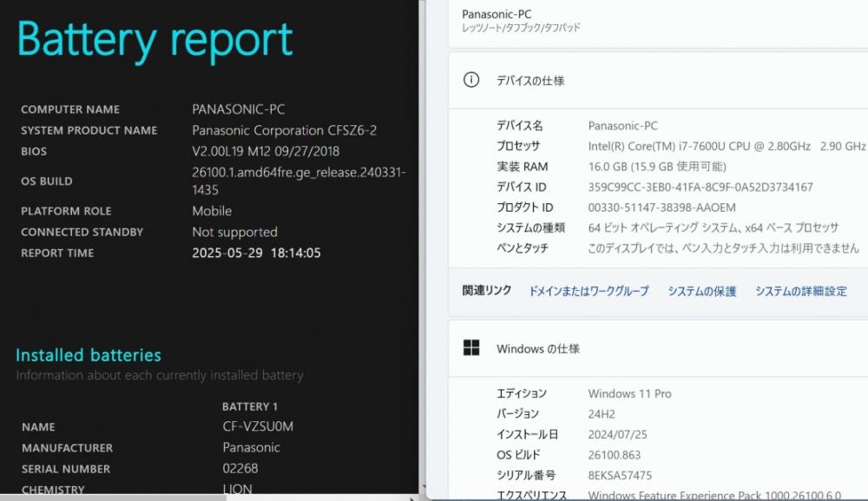The width and height of the screenshot is (868, 501).
Task: Select the BIOS label in Battery report
Action: 34,152
